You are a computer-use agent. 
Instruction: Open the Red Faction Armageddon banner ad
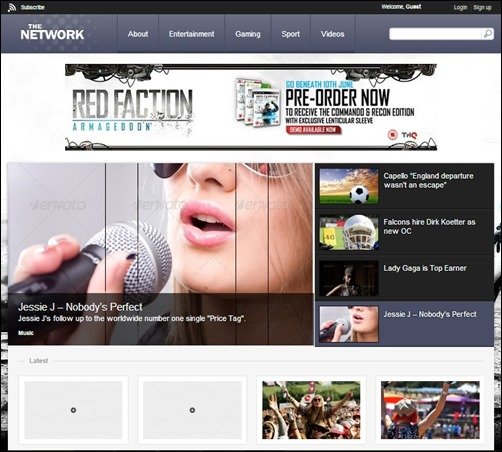click(251, 107)
